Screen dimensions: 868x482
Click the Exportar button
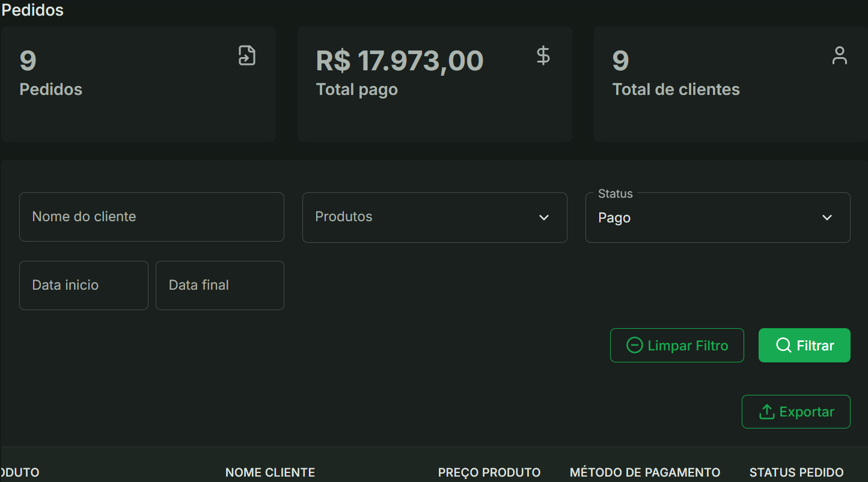(796, 412)
